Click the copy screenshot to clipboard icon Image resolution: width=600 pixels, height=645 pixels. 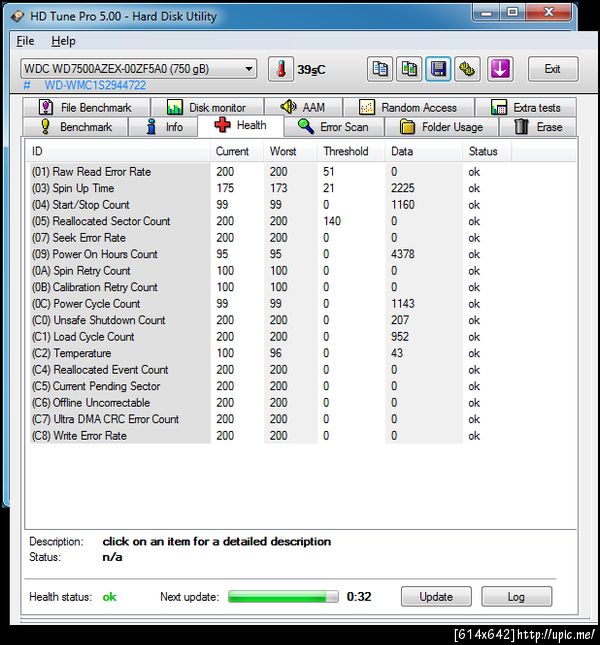(409, 69)
